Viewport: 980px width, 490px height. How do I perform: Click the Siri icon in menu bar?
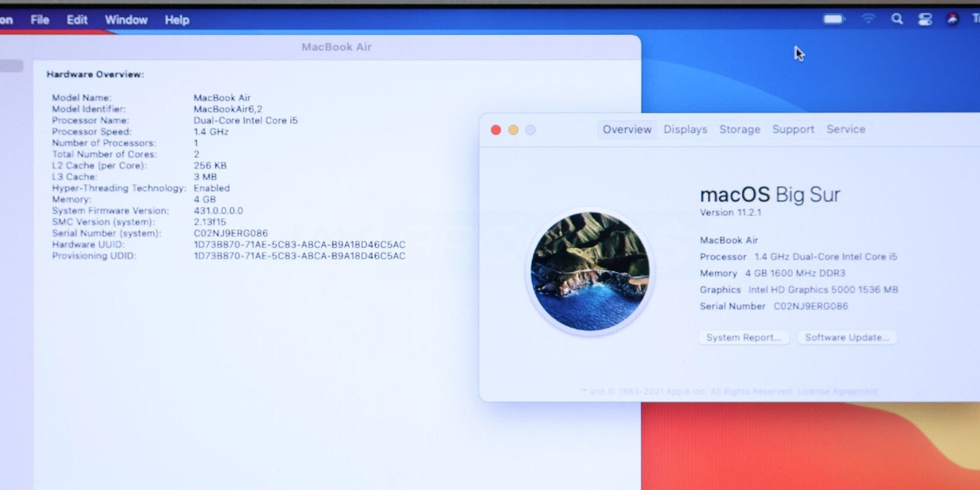[952, 19]
